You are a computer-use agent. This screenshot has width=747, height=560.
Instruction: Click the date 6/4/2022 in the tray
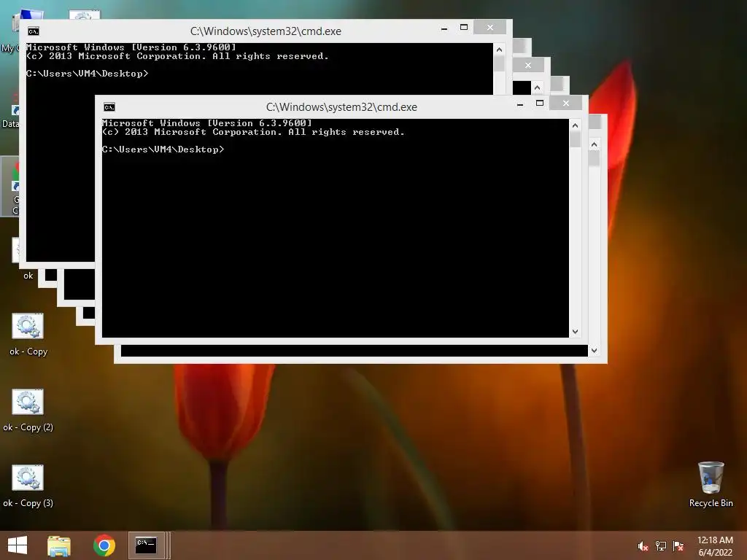pyautogui.click(x=715, y=553)
